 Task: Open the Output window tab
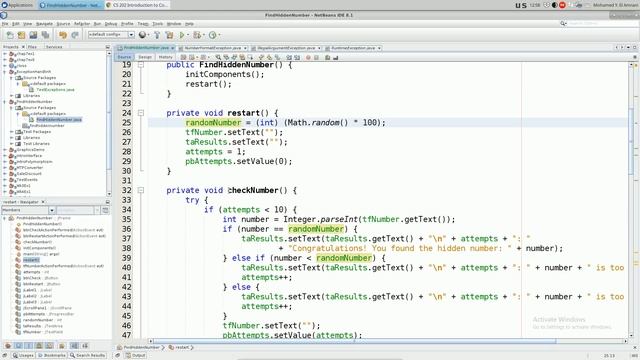click(x=136, y=356)
